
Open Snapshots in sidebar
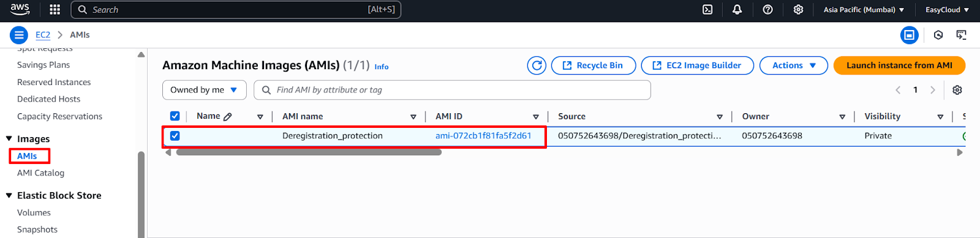[x=37, y=229]
